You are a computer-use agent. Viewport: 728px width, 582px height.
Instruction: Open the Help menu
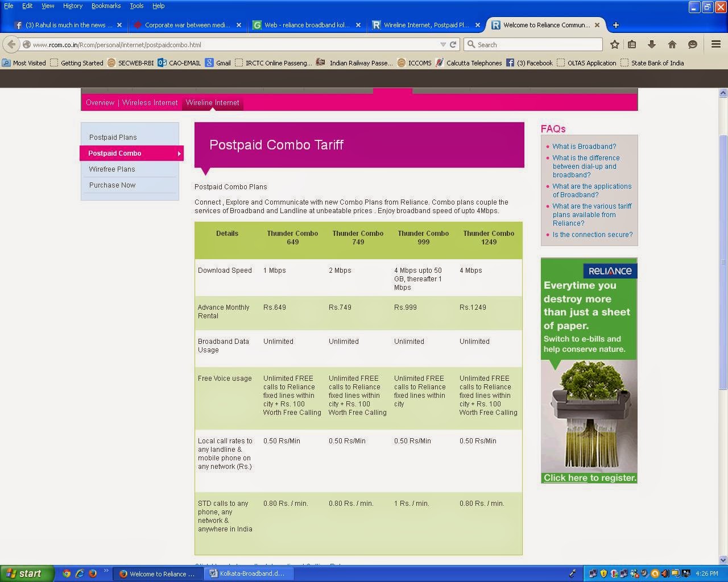[158, 6]
